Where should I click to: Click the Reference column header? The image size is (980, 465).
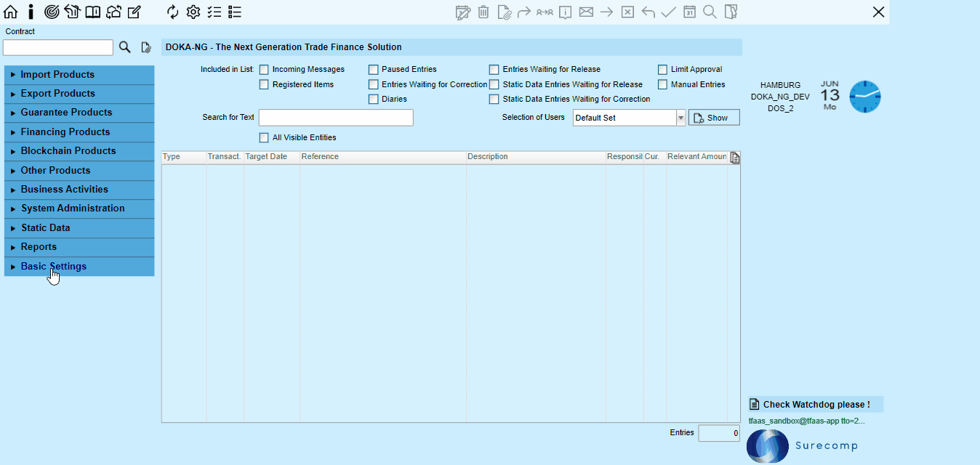(x=383, y=157)
